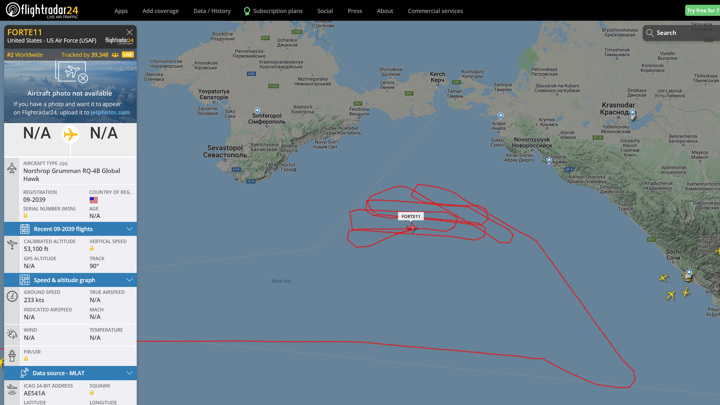720x405 pixels.
Task: Open the jetphotos.com link
Action: tap(110, 112)
